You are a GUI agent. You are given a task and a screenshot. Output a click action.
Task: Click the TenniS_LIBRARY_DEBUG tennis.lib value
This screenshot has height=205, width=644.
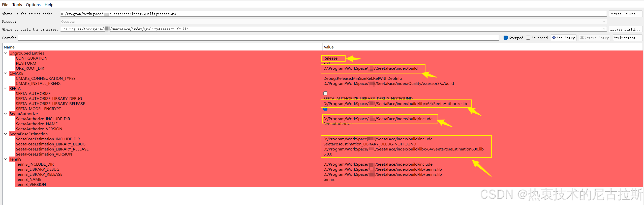[383, 169]
